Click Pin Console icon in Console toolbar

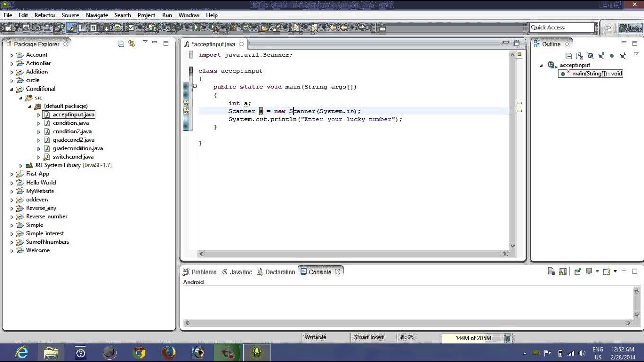pyautogui.click(x=577, y=271)
